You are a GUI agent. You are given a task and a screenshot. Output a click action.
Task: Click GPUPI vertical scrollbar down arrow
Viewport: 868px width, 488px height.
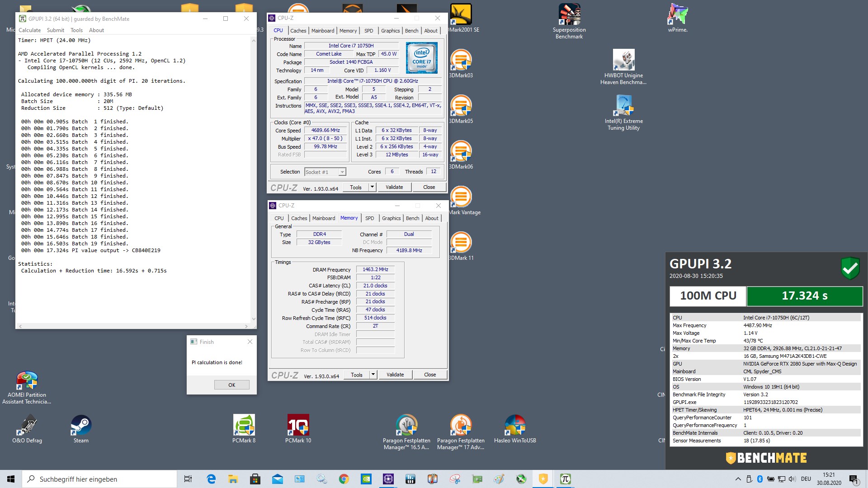click(254, 319)
